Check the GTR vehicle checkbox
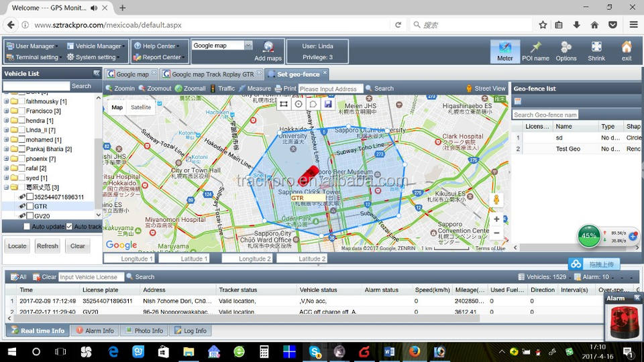Viewport: 644px width, 362px height. click(x=30, y=206)
